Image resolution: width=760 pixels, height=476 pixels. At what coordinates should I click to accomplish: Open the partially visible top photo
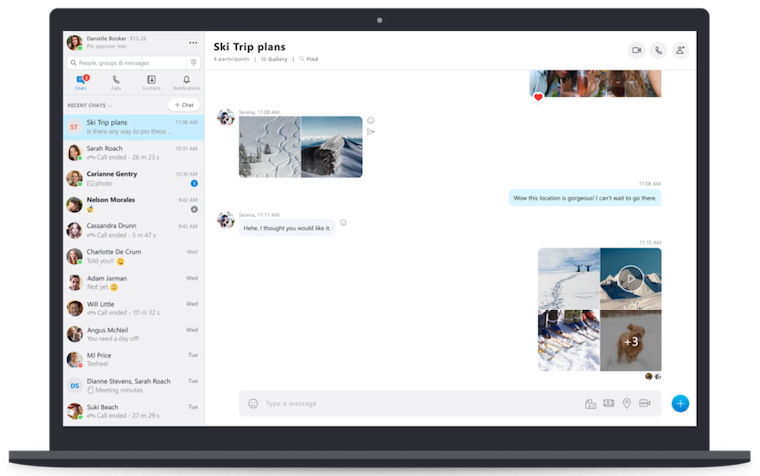click(595, 83)
